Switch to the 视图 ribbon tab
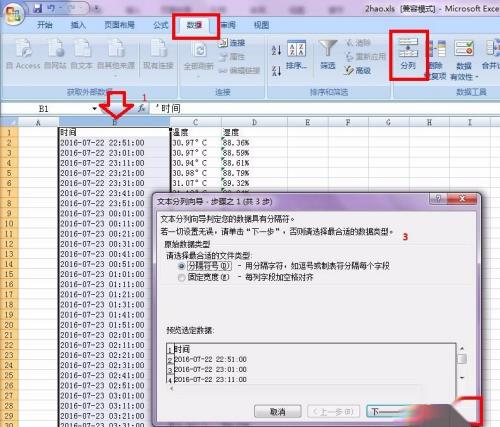 [x=261, y=25]
